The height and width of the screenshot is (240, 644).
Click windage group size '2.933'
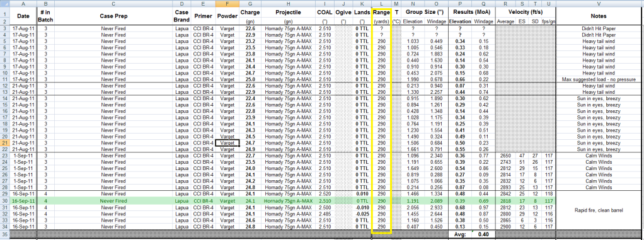tap(436, 208)
